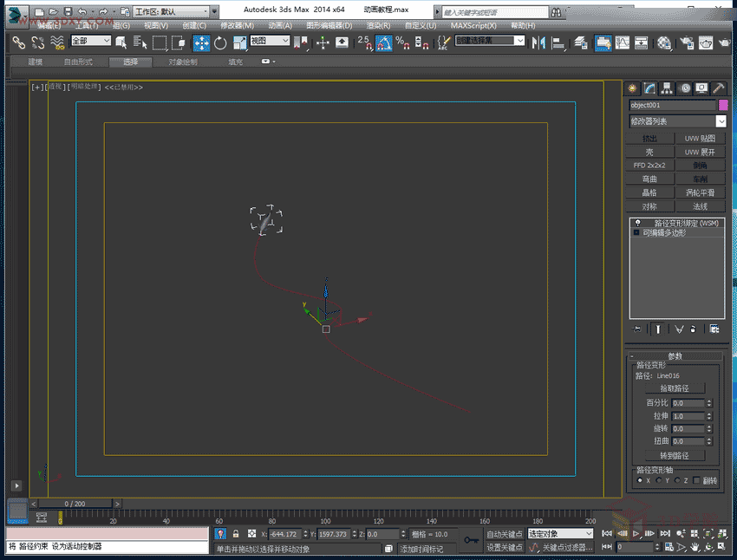Viewport: 737px width, 560px height.
Task: Open the 选定对象 key filter dropdown
Action: pyautogui.click(x=560, y=534)
